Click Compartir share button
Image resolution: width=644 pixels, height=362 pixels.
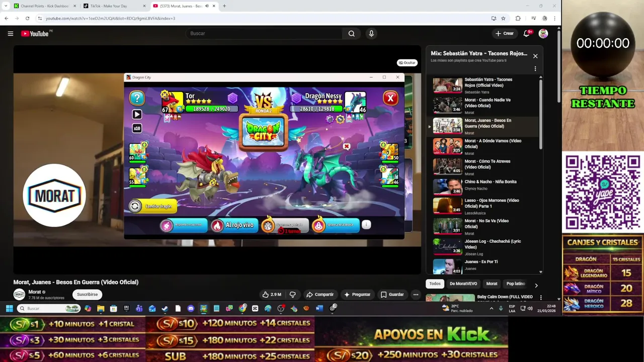[320, 295]
